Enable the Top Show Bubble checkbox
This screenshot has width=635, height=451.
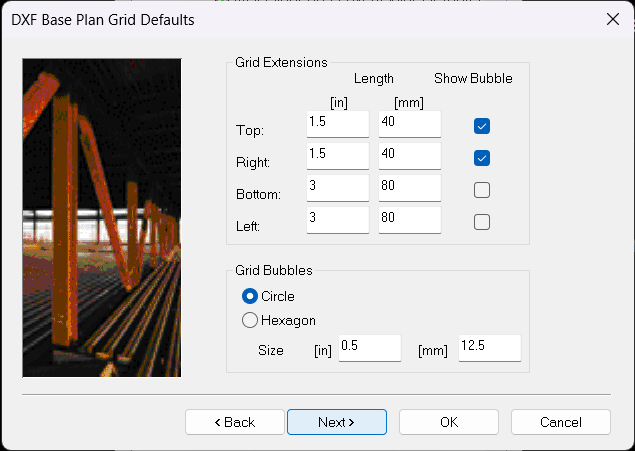pos(482,126)
